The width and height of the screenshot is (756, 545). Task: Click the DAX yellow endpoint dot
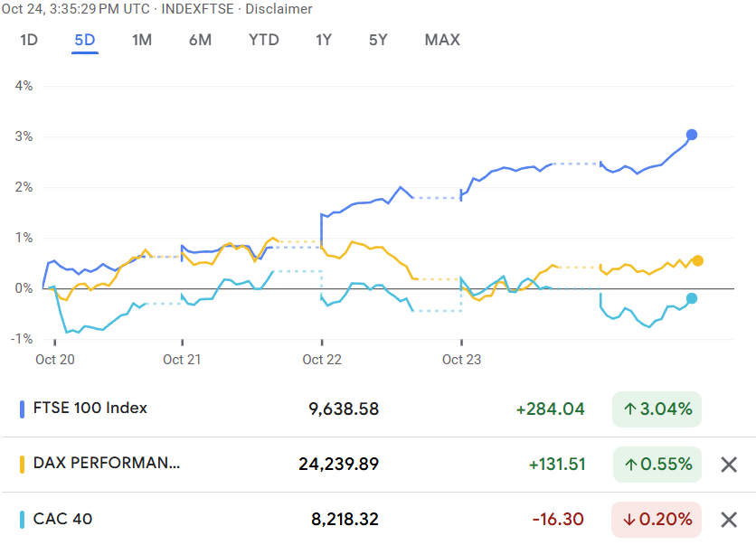(x=697, y=260)
